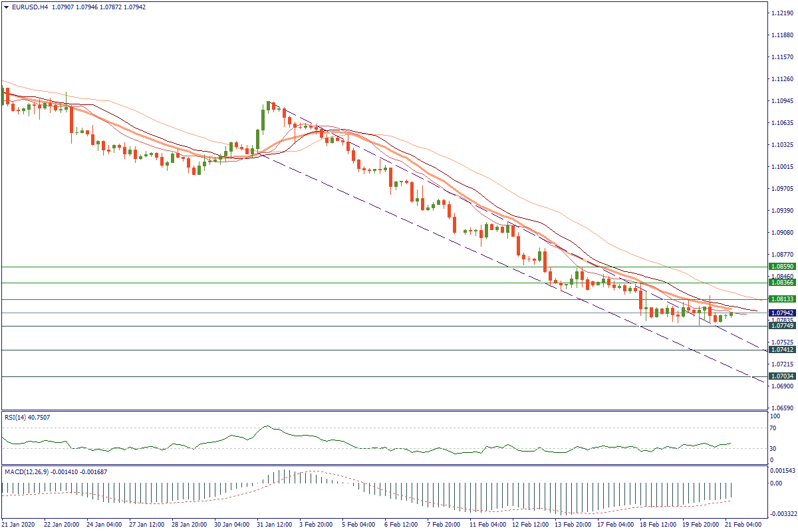
Task: Select the 1.08590 resistance price label
Action: coord(782,267)
